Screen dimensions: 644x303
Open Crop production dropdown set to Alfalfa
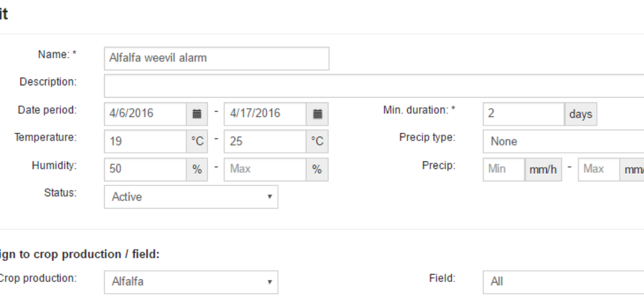191,282
